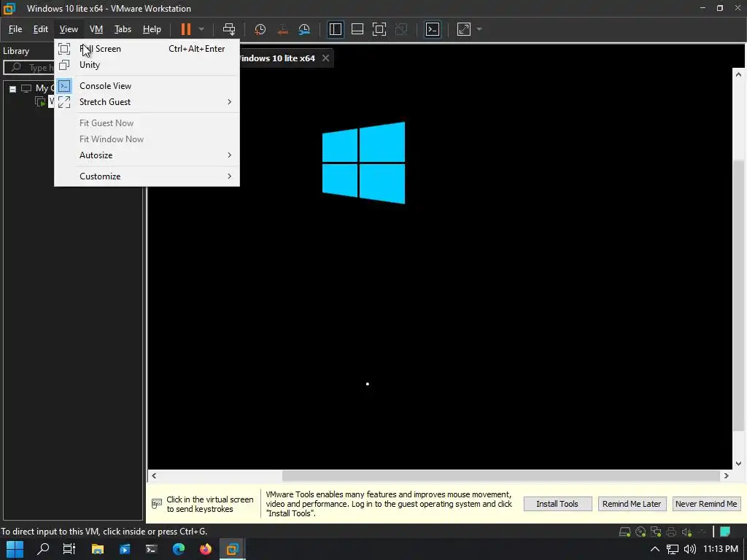Take a snapshot of this virtual machine
This screenshot has width=747, height=560.
(260, 29)
